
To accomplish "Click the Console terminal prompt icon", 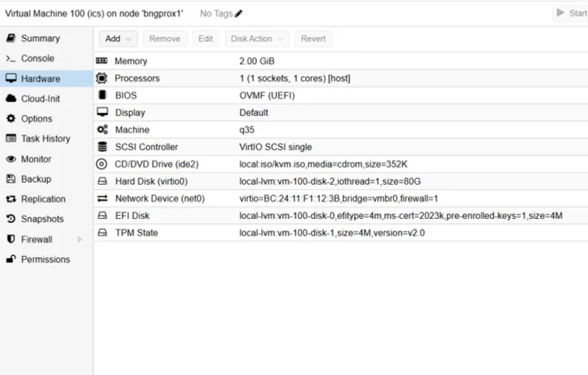I will tap(11, 58).
